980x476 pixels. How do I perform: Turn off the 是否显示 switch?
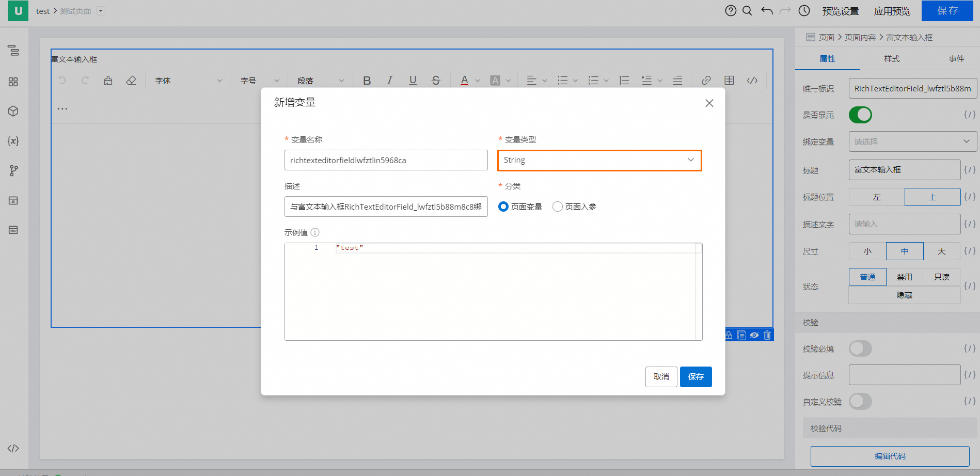(x=860, y=115)
